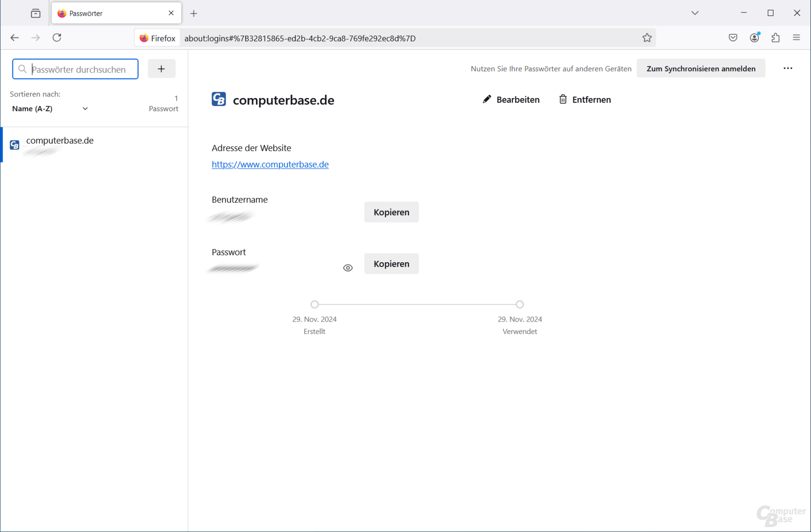Open the Firefox hamburger menu
The width and height of the screenshot is (811, 532).
pos(796,38)
